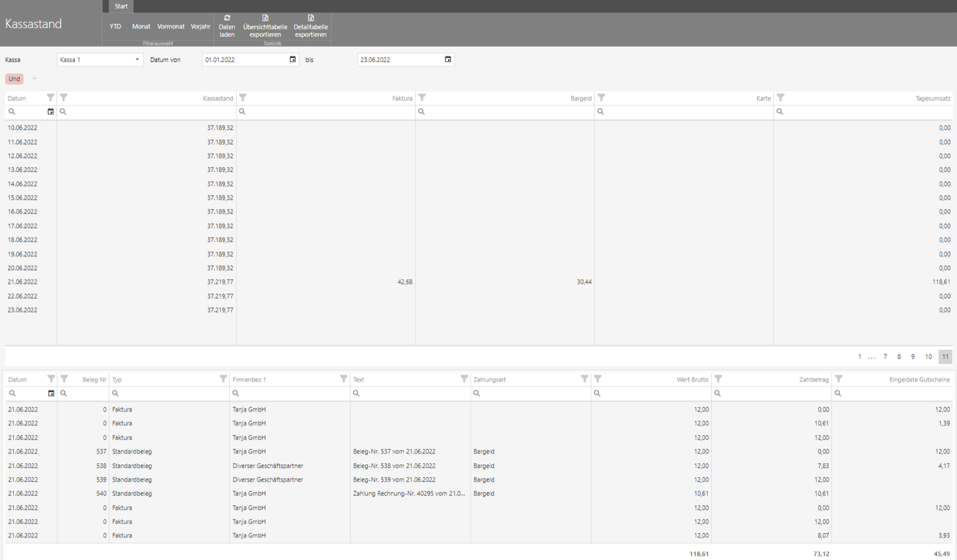This screenshot has width=957, height=560.
Task: Click filter icon on Eingelöste Gutscheine column
Action: pyautogui.click(x=839, y=378)
